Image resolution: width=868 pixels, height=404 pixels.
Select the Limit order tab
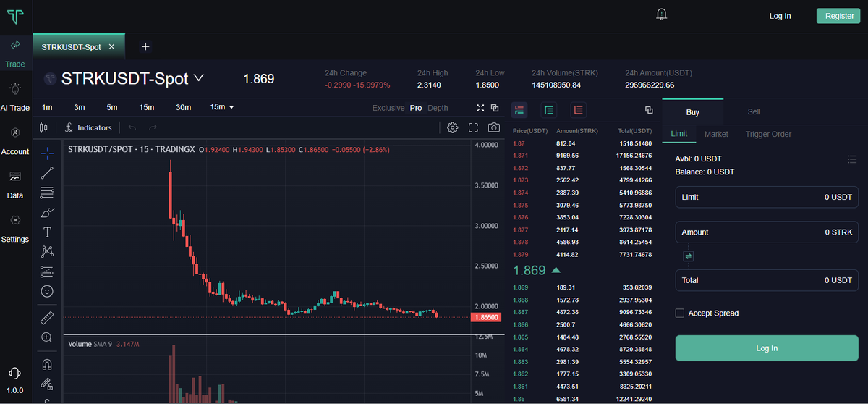(679, 134)
